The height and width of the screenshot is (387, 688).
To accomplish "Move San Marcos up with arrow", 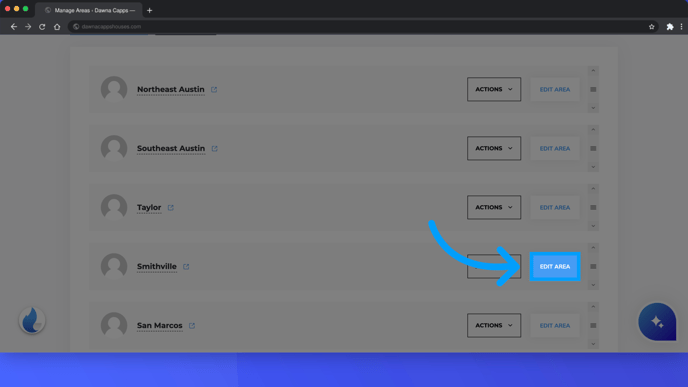I will [593, 307].
